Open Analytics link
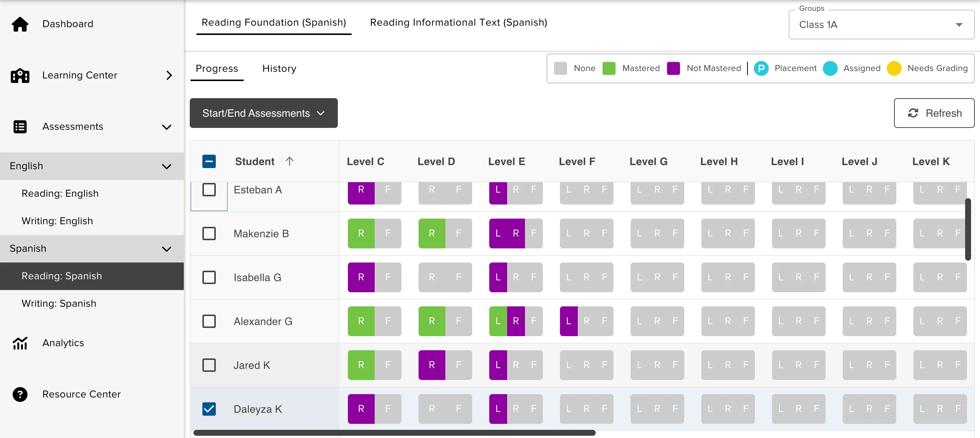 coord(63,343)
